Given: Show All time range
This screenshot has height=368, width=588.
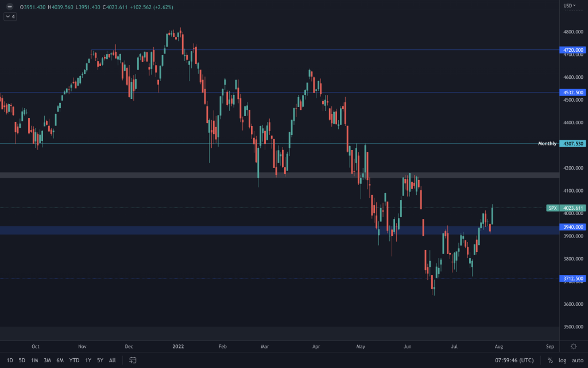Looking at the screenshot, I should [112, 361].
